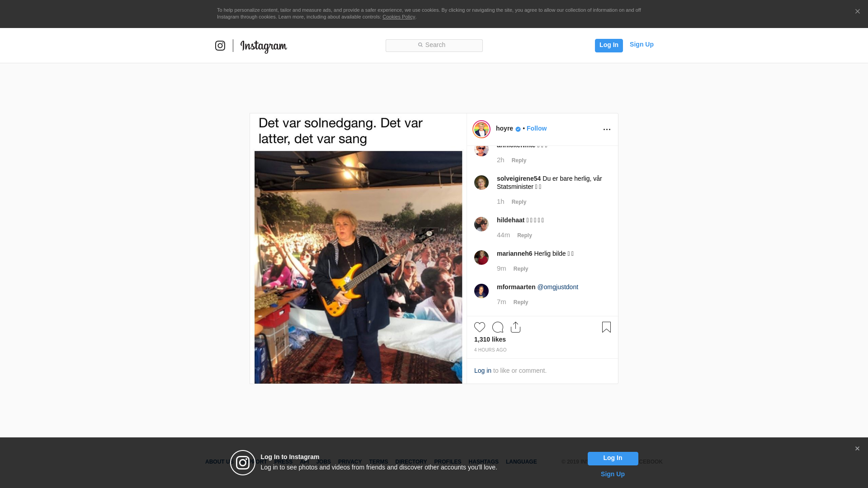Click the comment bubble icon

pos(498,327)
